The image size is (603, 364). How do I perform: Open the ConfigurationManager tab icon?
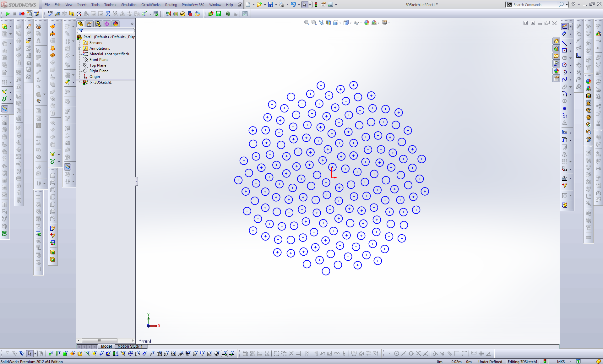(98, 24)
